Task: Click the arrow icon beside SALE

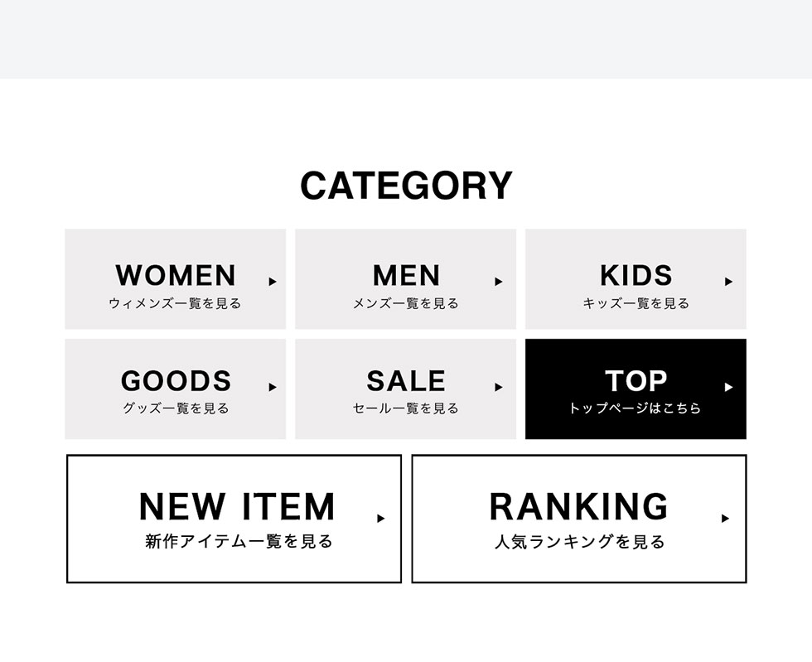Action: tap(499, 387)
